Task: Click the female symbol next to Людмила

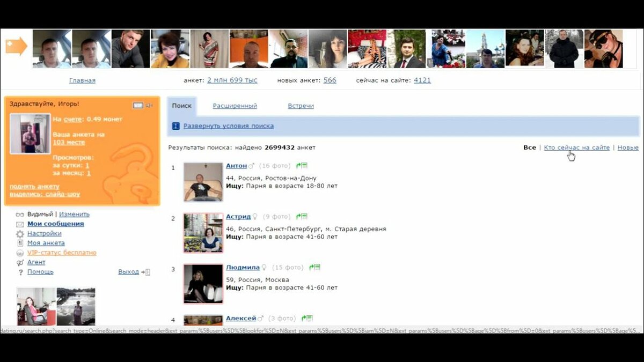Action: click(x=264, y=268)
